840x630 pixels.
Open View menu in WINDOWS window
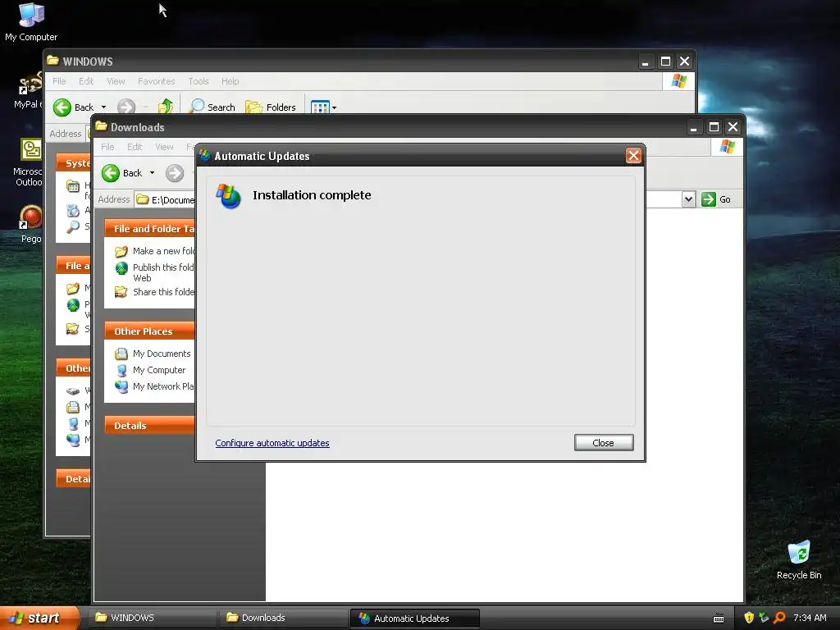tap(116, 81)
